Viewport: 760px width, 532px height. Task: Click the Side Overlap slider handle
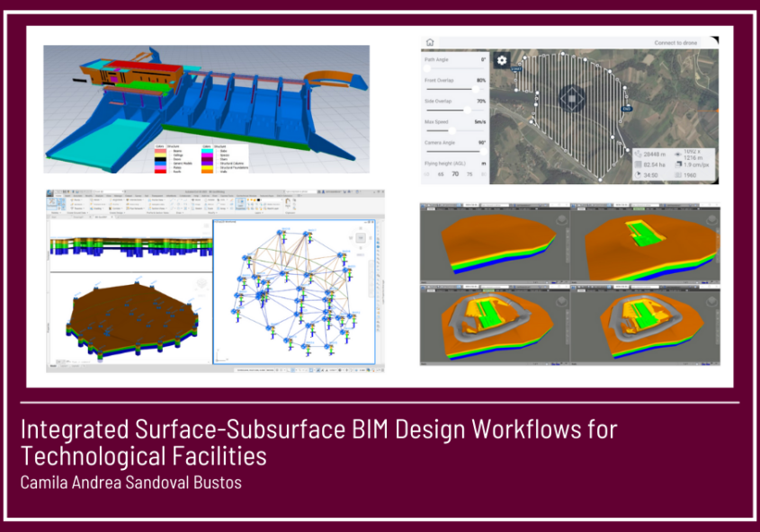[467, 110]
